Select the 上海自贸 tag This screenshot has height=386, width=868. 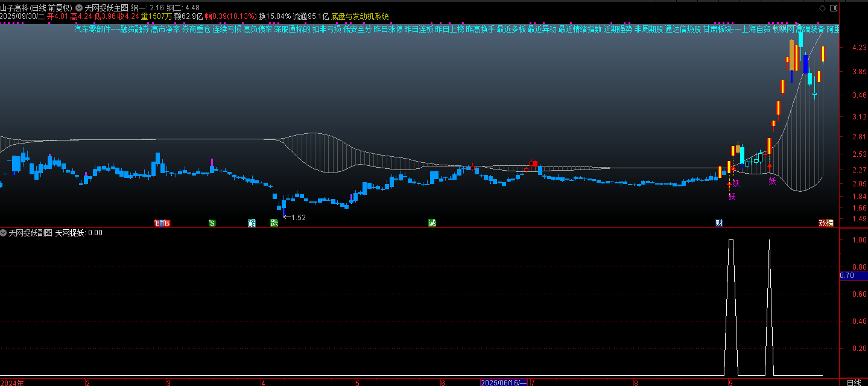756,29
